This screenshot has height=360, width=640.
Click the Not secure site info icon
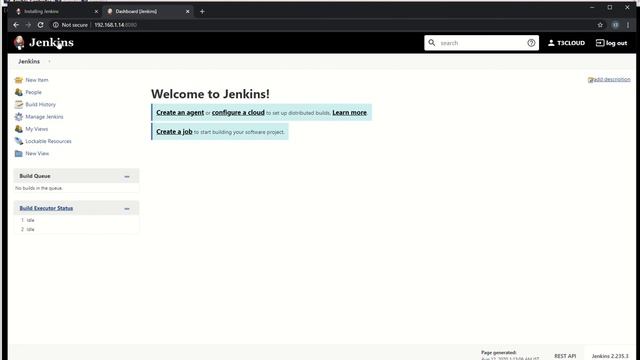pos(56,25)
